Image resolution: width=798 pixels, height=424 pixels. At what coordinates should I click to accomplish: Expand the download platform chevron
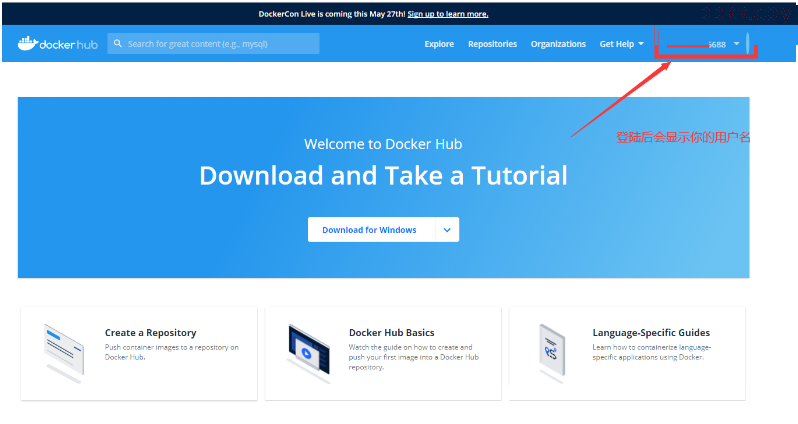click(x=447, y=230)
